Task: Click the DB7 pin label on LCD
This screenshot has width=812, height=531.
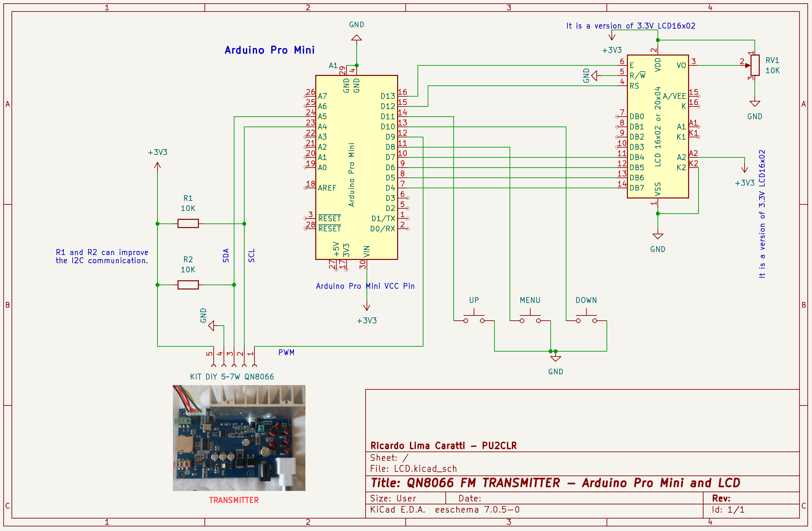Action: (637, 188)
